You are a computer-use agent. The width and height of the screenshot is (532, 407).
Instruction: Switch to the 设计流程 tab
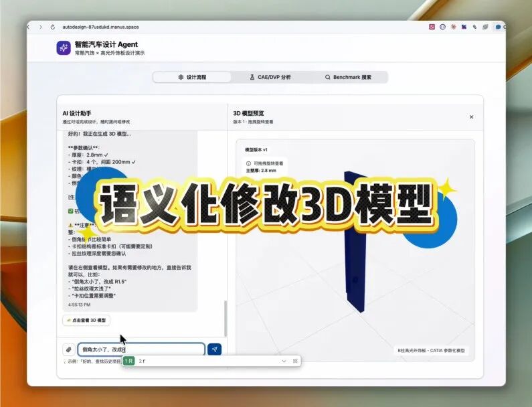[192, 77]
